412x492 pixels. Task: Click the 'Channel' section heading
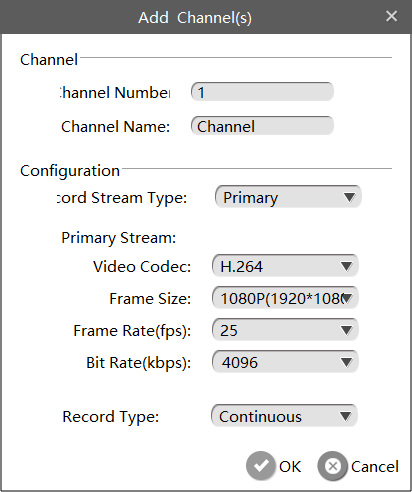point(49,60)
